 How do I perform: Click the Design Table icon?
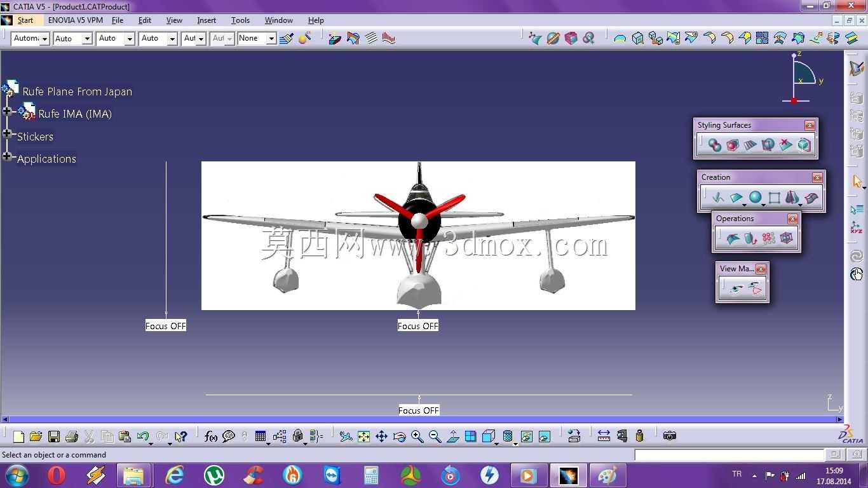pyautogui.click(x=260, y=437)
